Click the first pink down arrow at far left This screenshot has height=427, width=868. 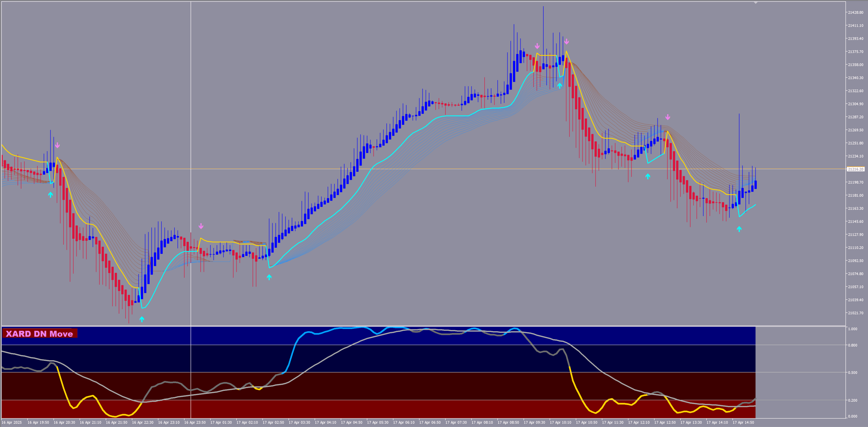[x=57, y=145]
